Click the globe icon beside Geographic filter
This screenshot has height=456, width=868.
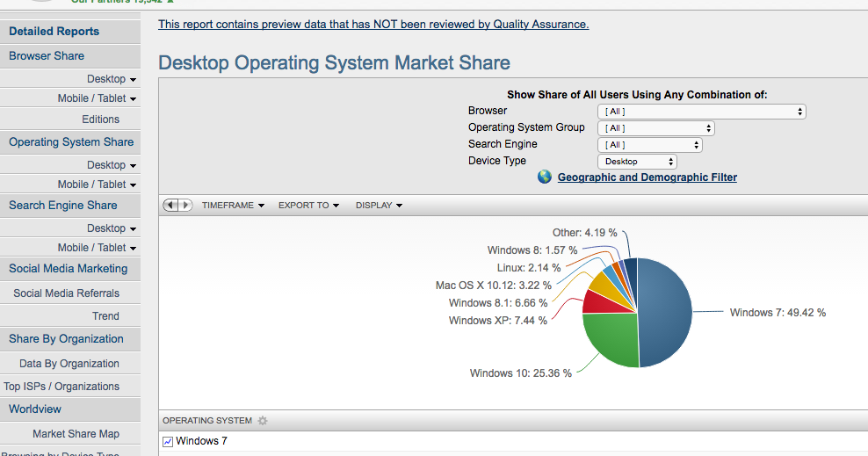tap(545, 177)
